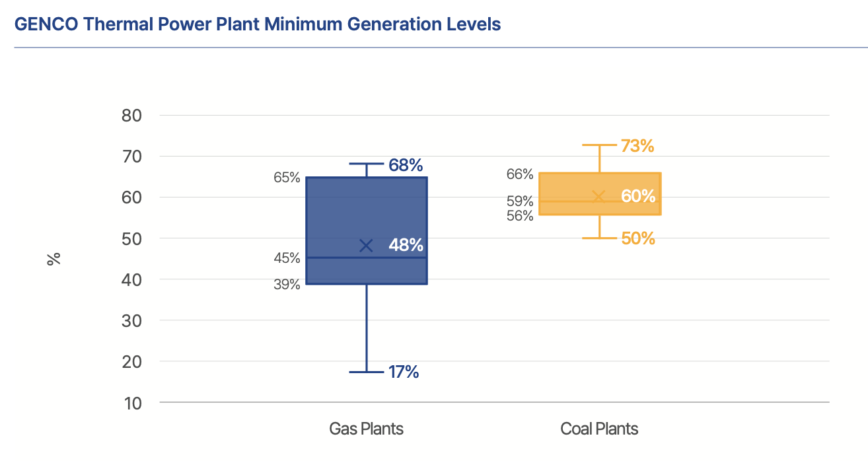Screen dimensions: 868x461
Task: Select the 17% minimum label for gas
Action: pos(404,372)
